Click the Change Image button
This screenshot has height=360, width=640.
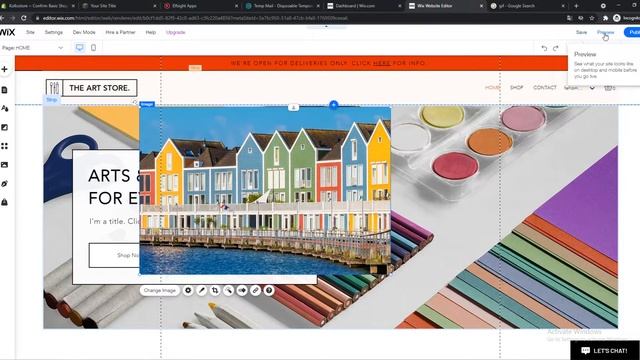point(160,290)
